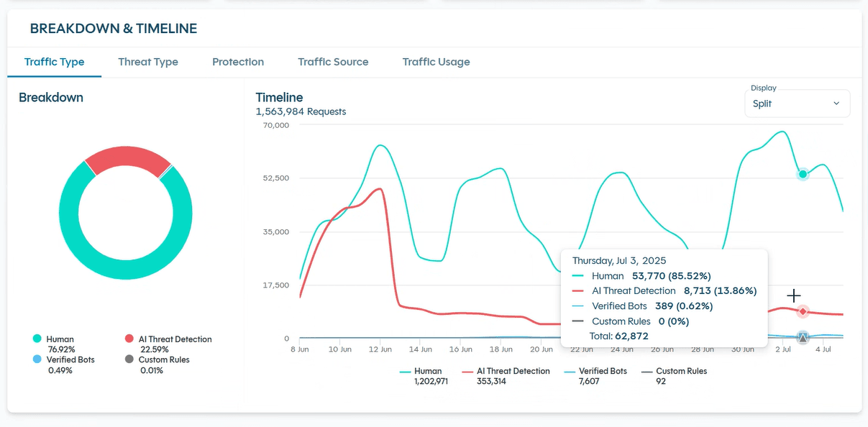Image resolution: width=868 pixels, height=427 pixels.
Task: Click the Traffic Type tab
Action: 54,62
